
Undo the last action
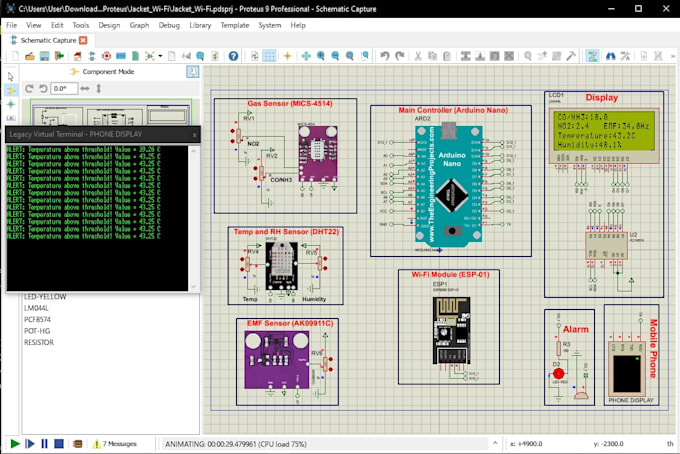(385, 56)
